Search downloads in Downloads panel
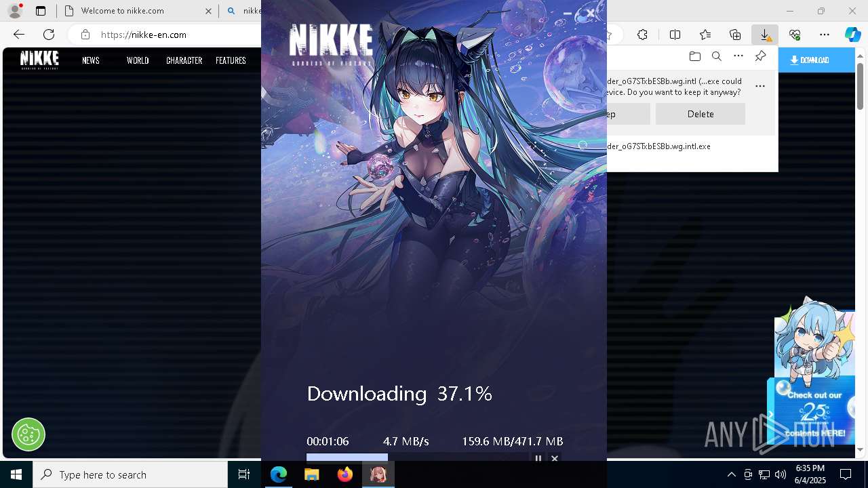Image resolution: width=868 pixels, height=488 pixels. (x=716, y=56)
